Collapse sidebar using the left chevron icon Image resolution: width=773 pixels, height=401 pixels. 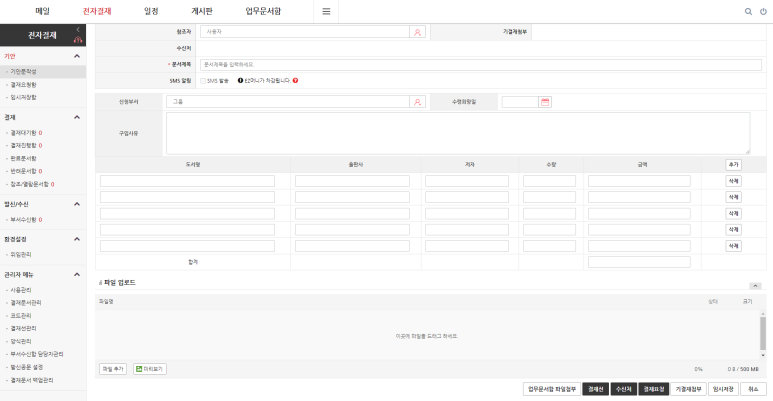click(78, 30)
